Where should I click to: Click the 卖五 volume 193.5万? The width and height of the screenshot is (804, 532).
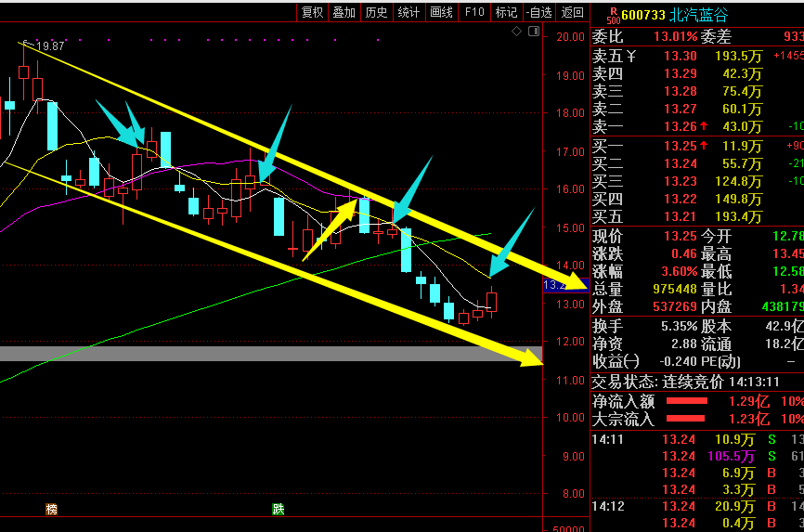click(739, 56)
